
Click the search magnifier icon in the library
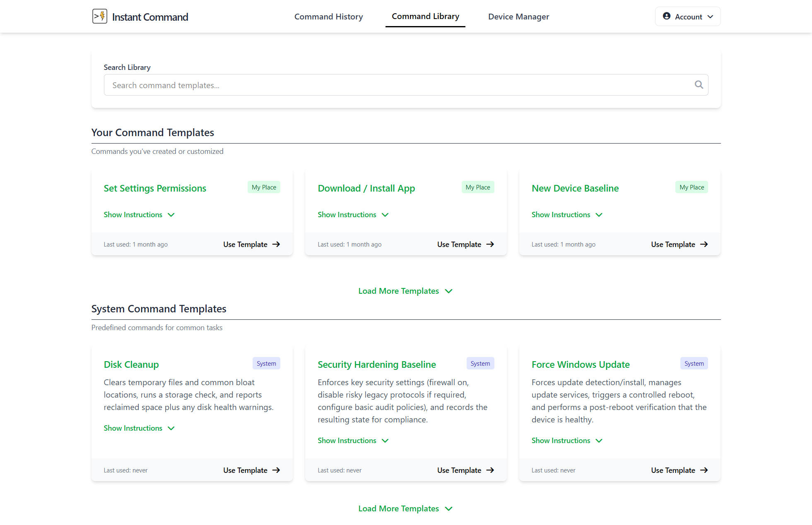(x=699, y=84)
